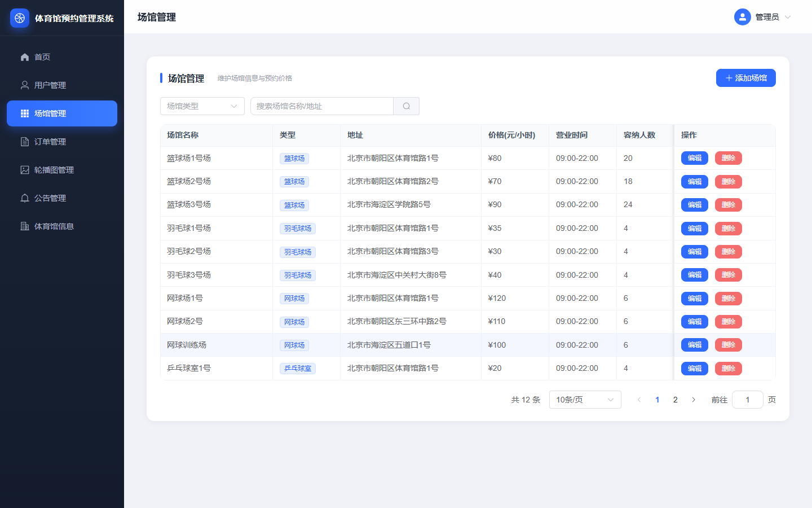The height and width of the screenshot is (508, 812).
Task: Click the 篮球场 tag in 篮球场2号场 row
Action: click(294, 182)
